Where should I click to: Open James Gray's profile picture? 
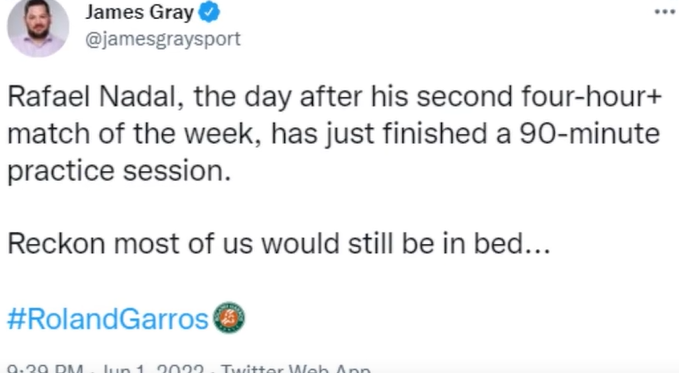click(38, 27)
